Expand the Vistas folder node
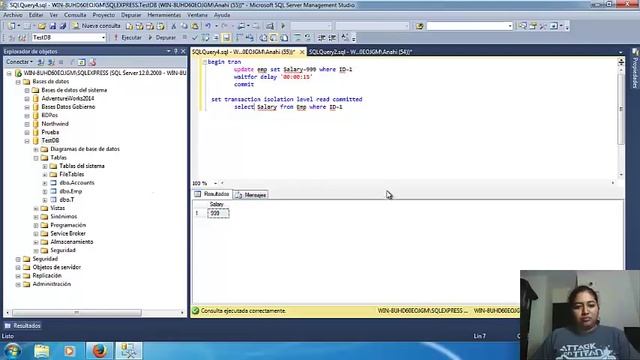The width and height of the screenshot is (640, 360). click(36, 208)
